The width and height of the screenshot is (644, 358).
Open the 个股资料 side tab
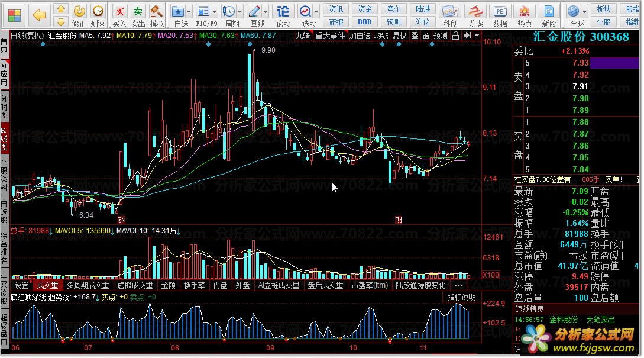point(5,175)
